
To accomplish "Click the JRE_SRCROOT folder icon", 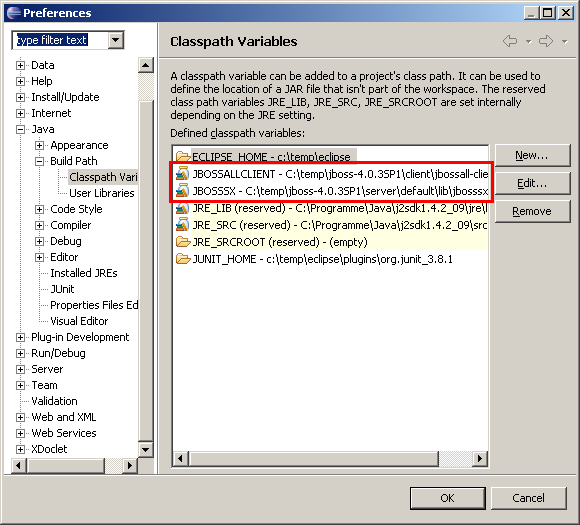I will click(183, 242).
